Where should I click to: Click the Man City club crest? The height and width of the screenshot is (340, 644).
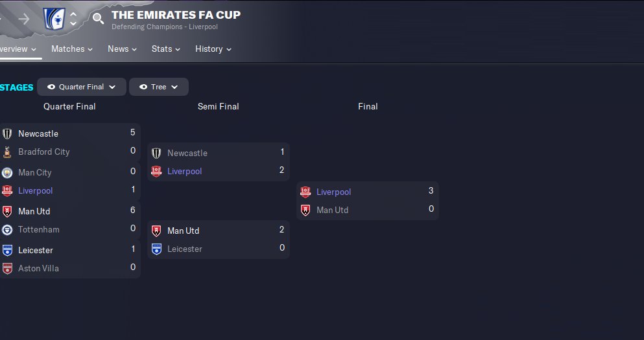pyautogui.click(x=7, y=173)
